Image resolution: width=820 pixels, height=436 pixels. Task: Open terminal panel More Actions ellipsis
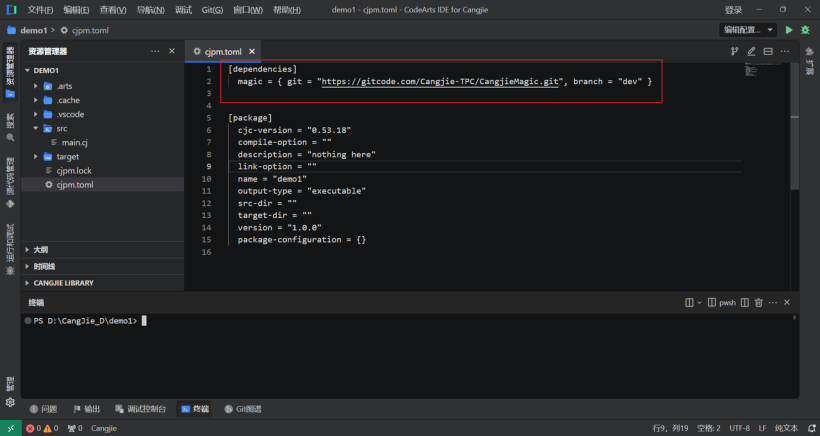(773, 302)
